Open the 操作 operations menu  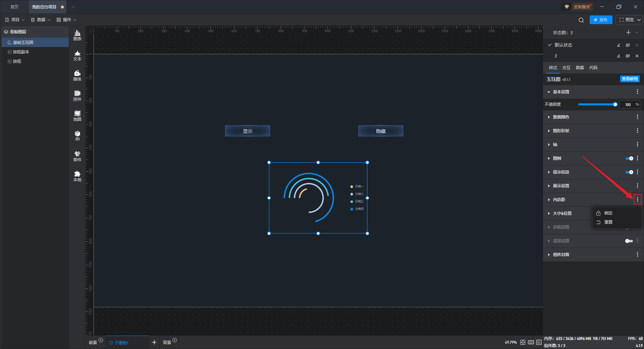66,20
